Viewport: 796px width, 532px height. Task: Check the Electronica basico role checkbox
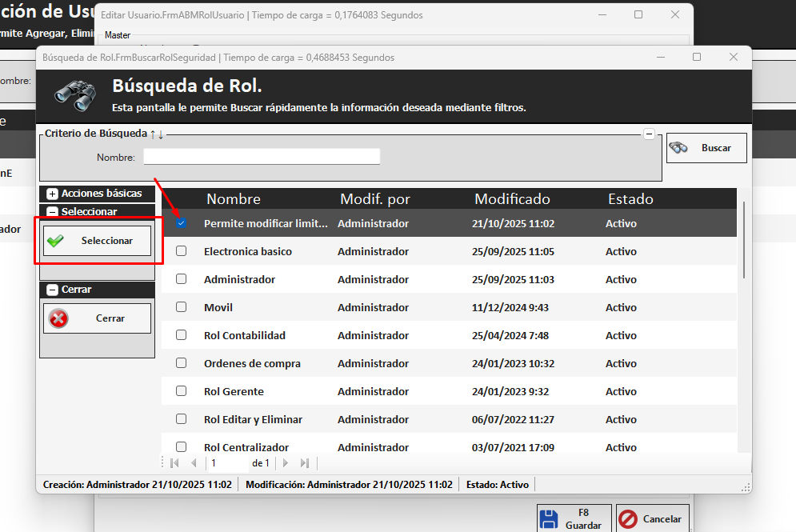click(x=182, y=251)
